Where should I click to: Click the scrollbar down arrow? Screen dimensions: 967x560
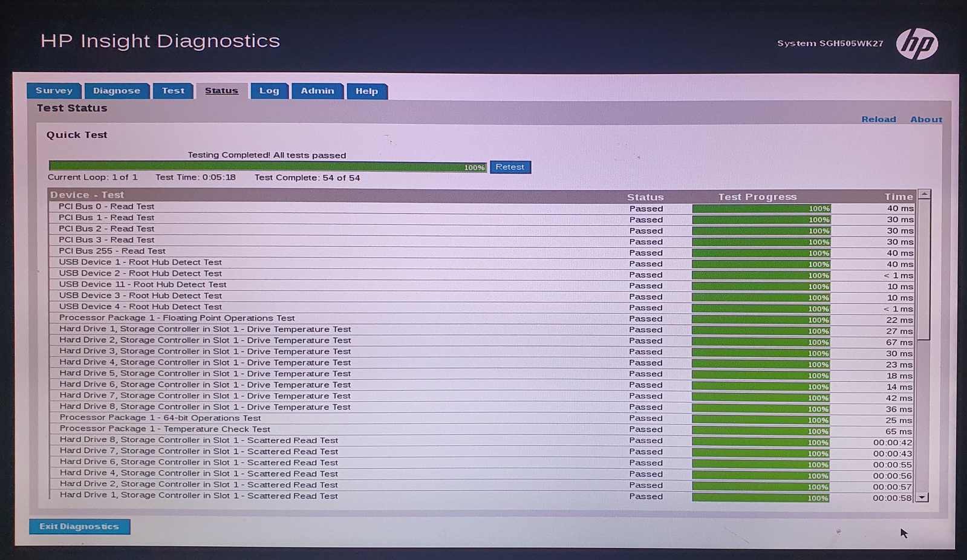(922, 497)
